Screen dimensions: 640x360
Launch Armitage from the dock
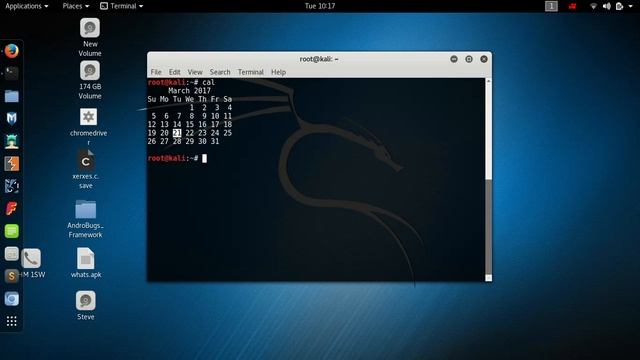tap(11, 141)
